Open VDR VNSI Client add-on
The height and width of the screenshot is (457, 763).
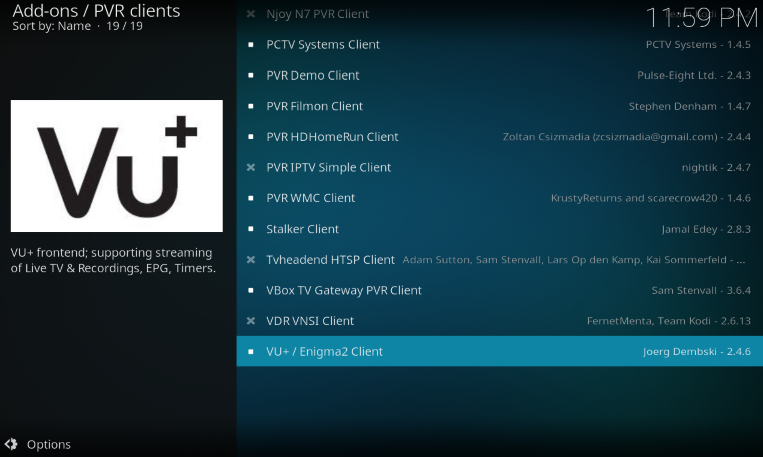point(500,321)
